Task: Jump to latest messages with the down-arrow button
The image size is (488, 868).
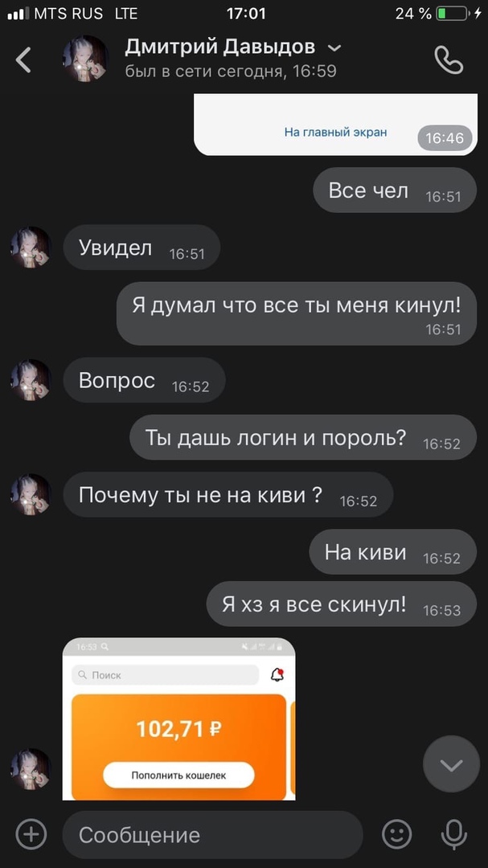Action: (451, 764)
